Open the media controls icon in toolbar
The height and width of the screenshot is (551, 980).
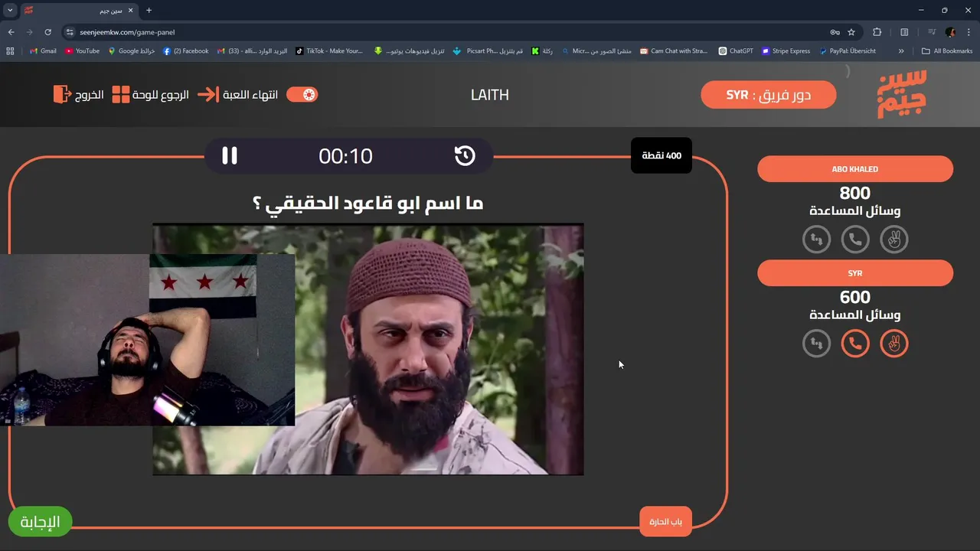click(x=932, y=32)
